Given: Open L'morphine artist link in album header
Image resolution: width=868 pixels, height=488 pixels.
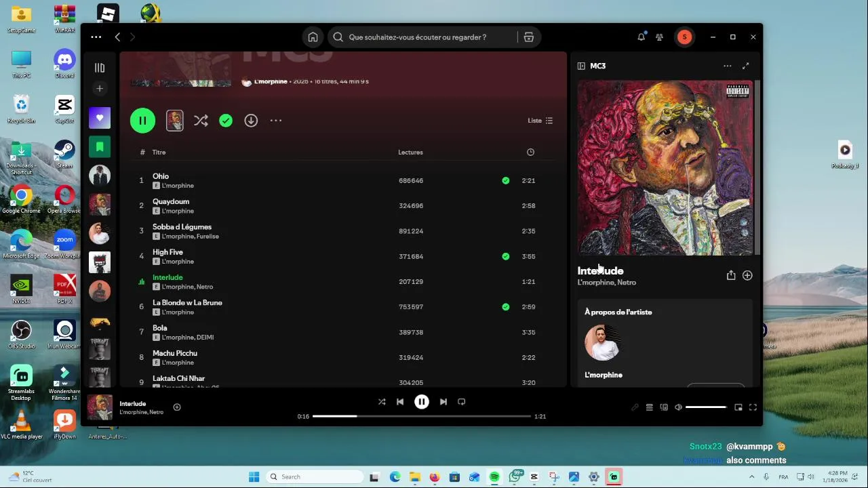Looking at the screenshot, I should coord(271,81).
